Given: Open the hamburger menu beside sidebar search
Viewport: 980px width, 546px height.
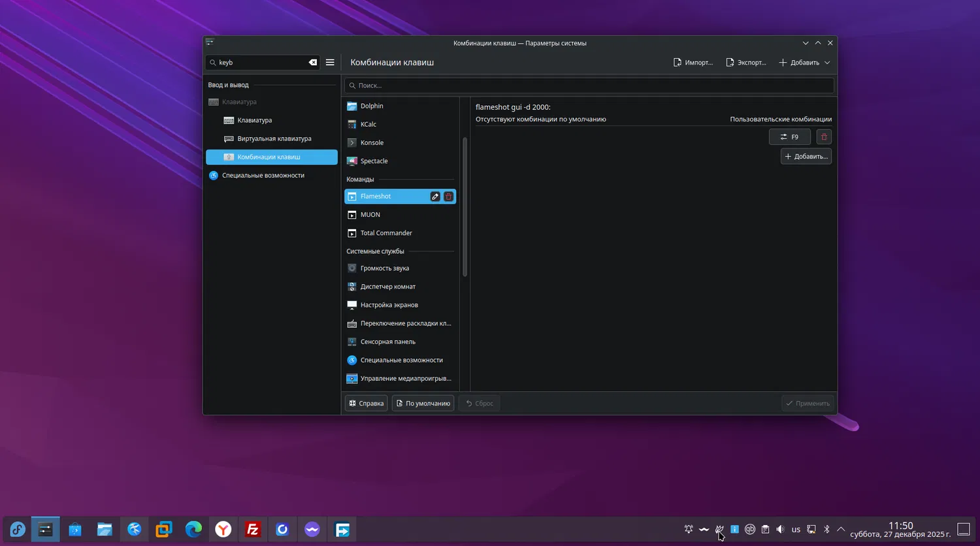Looking at the screenshot, I should 330,63.
